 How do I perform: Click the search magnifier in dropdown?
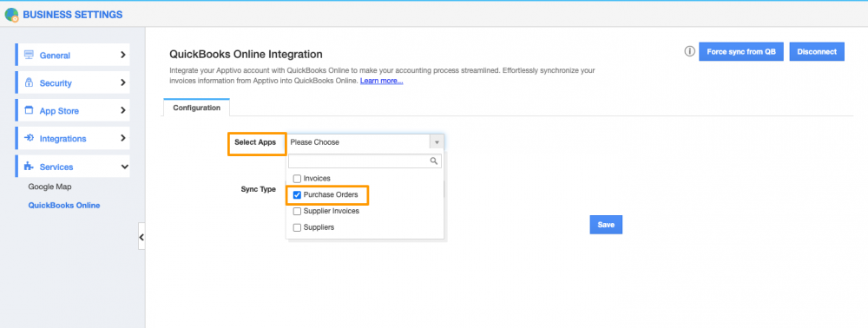[x=435, y=161]
